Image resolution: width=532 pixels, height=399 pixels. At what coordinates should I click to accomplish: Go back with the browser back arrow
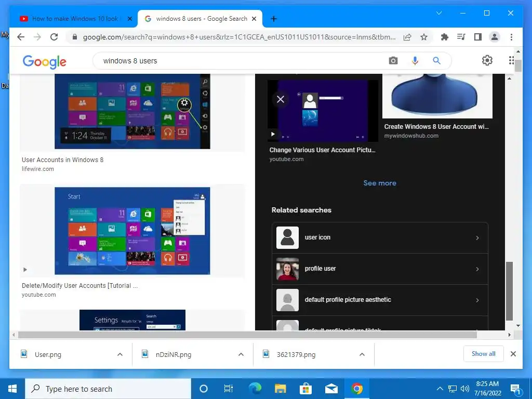21,37
